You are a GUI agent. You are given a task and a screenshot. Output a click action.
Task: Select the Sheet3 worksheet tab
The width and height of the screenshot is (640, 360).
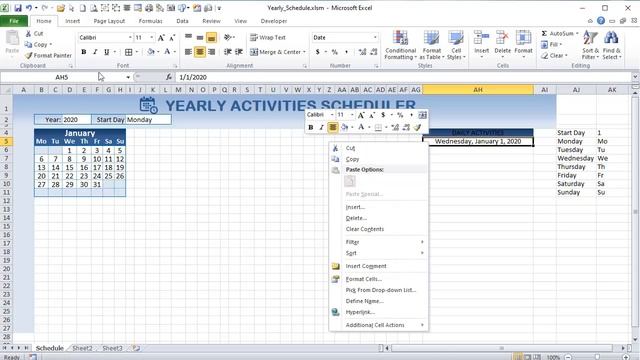pyautogui.click(x=112, y=348)
